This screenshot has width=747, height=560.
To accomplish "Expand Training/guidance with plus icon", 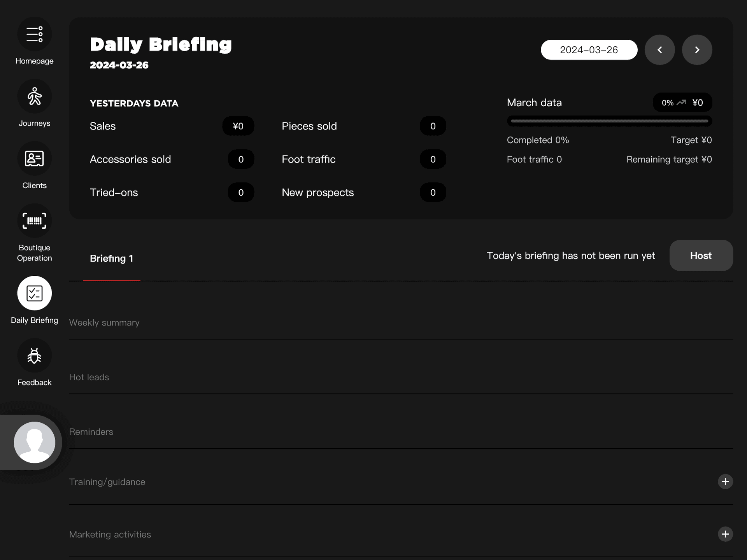I will coord(725,482).
